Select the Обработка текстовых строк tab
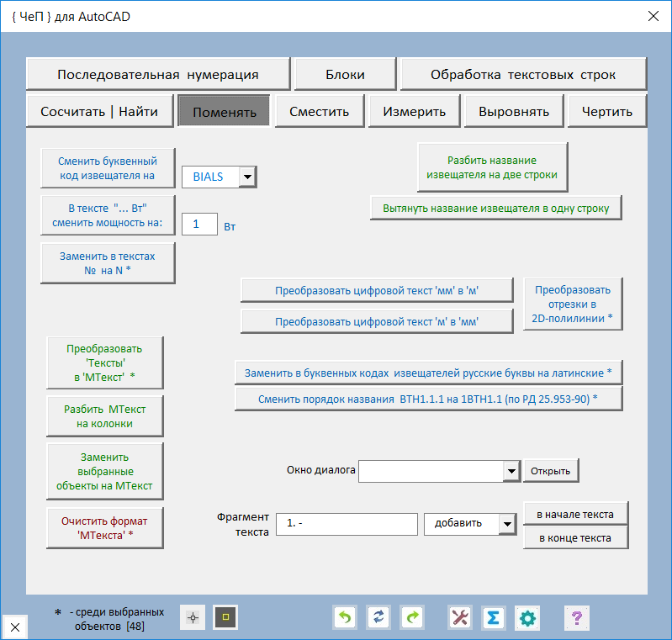Viewport: 672px width, 640px height. click(x=523, y=74)
